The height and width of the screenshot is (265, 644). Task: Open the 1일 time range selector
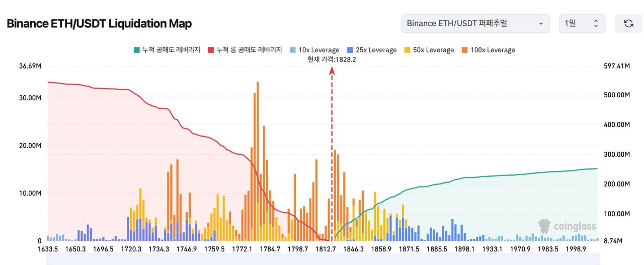pos(582,24)
